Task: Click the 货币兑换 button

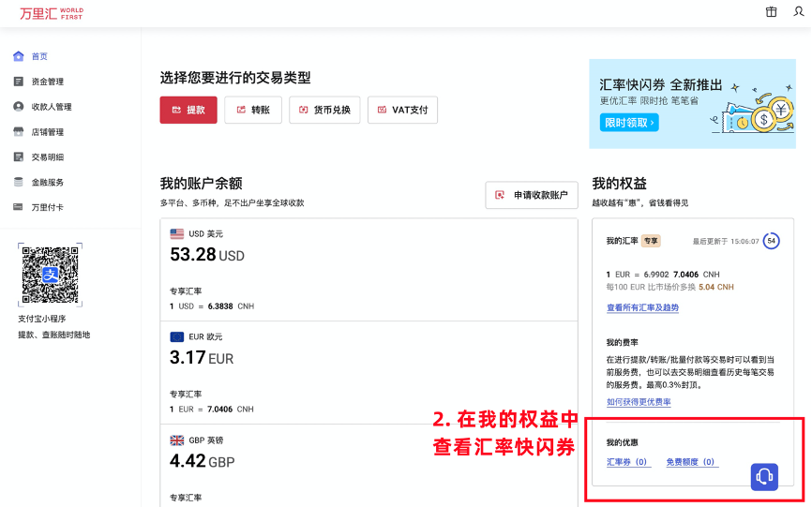Action: (x=324, y=110)
